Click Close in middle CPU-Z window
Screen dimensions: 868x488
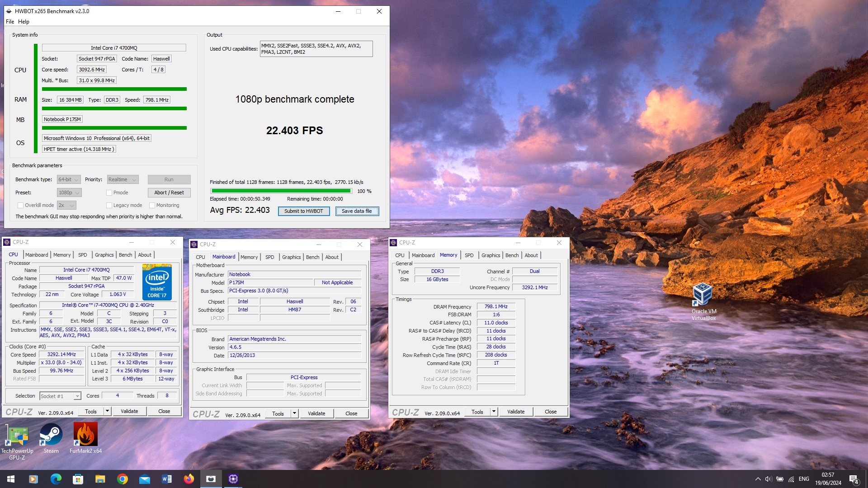coord(351,413)
